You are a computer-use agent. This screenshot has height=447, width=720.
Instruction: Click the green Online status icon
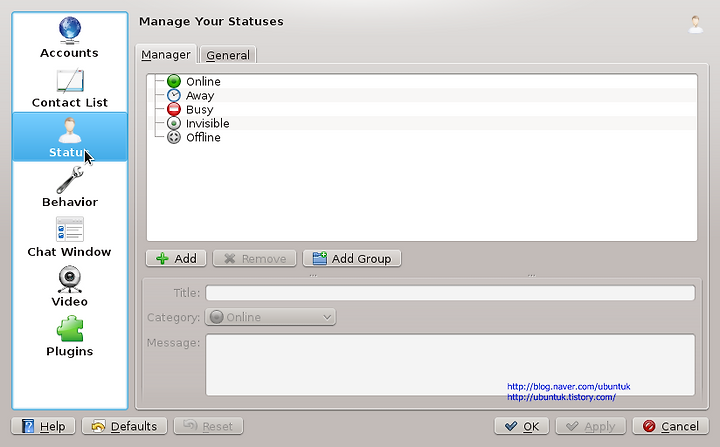point(174,81)
